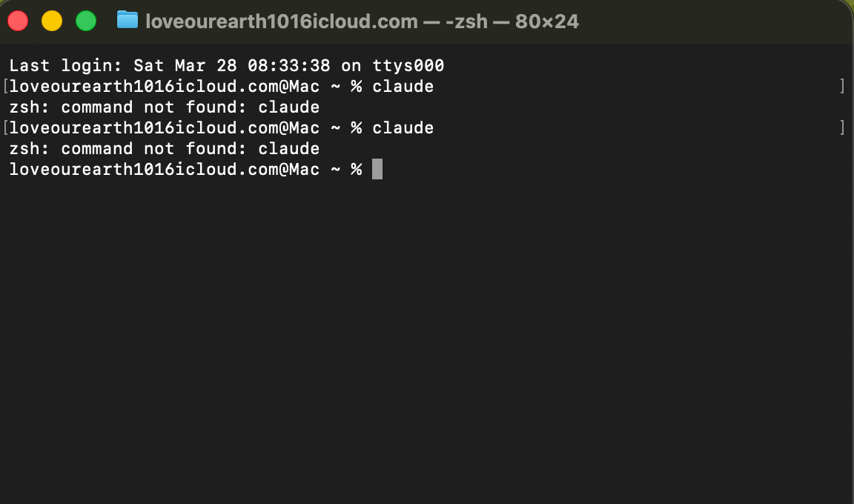The width and height of the screenshot is (854, 504).
Task: Click the % symbol on the current prompt
Action: 357,170
